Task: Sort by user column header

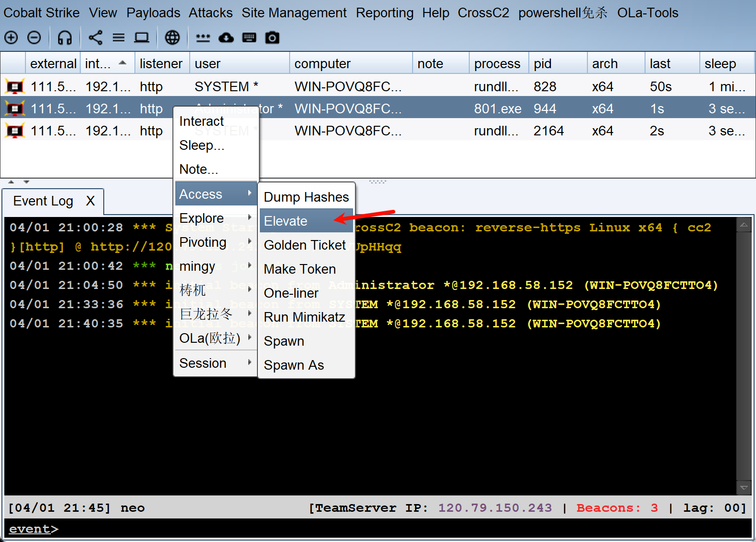Action: click(240, 63)
